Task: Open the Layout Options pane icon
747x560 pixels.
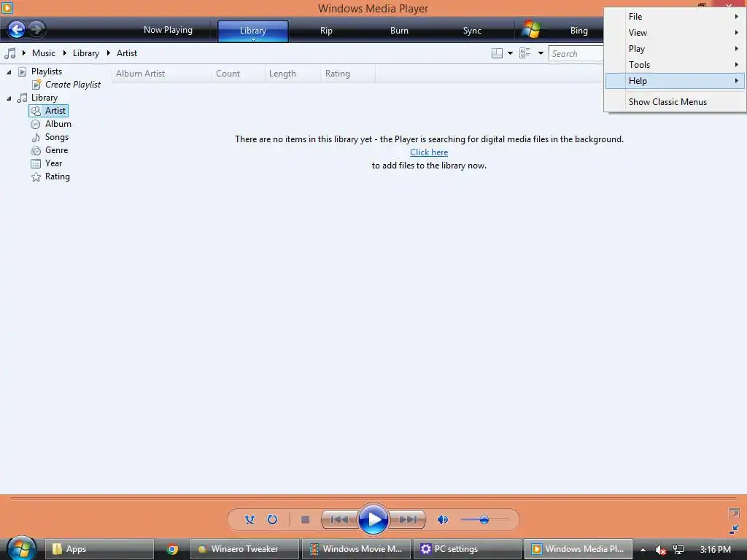Action: [497, 53]
